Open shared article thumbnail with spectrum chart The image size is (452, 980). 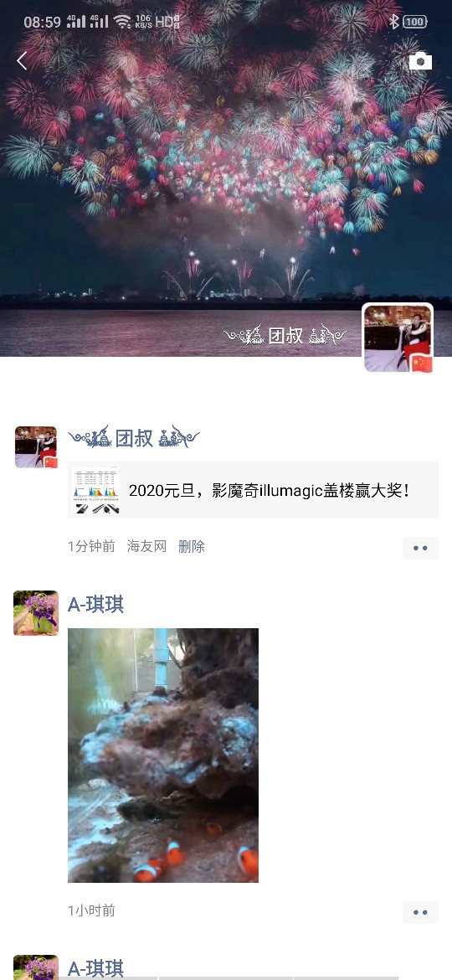click(x=95, y=490)
